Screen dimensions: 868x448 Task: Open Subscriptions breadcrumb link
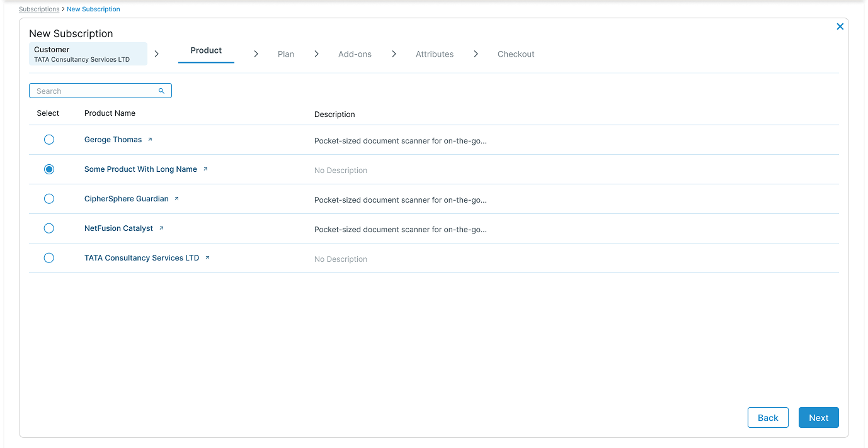pyautogui.click(x=39, y=9)
